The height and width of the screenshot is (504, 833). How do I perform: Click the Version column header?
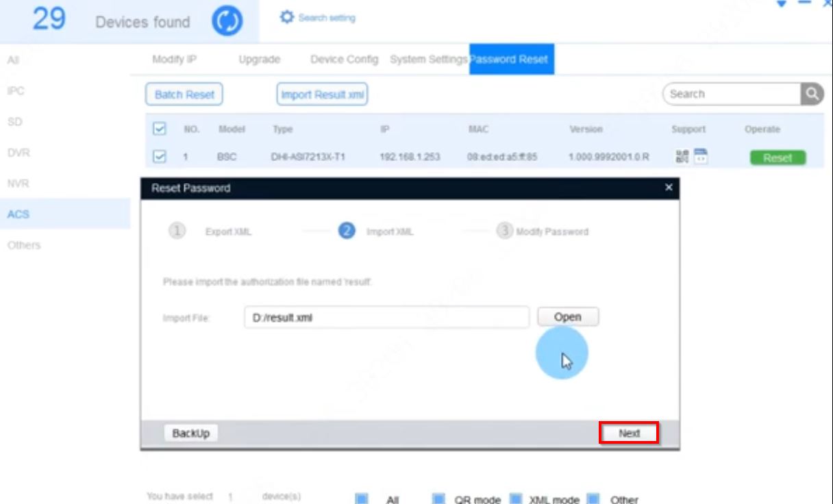point(586,129)
